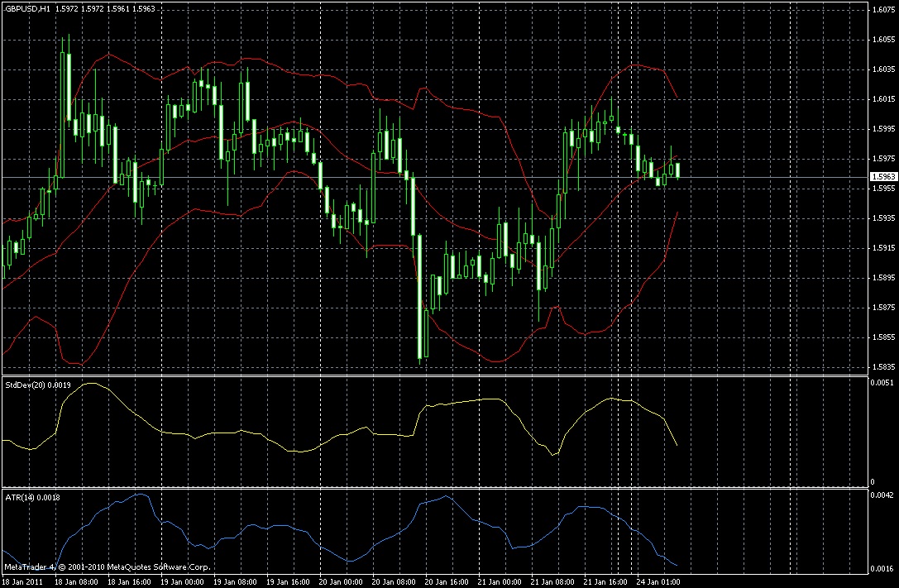Click the 18 Jan 16:00 time label
This screenshot has width=899, height=588.
pos(130,582)
